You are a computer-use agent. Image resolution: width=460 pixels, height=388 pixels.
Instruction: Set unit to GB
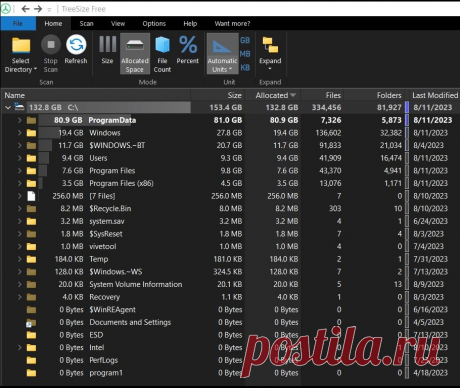pos(245,40)
